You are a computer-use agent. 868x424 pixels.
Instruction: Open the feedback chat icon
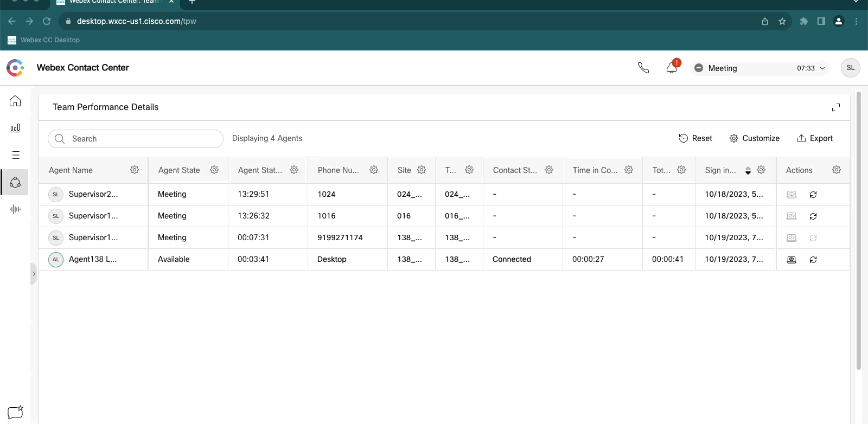click(15, 412)
